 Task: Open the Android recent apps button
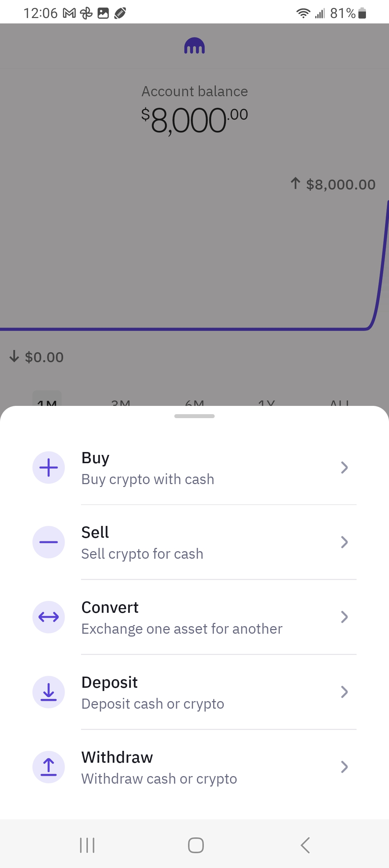(87, 845)
